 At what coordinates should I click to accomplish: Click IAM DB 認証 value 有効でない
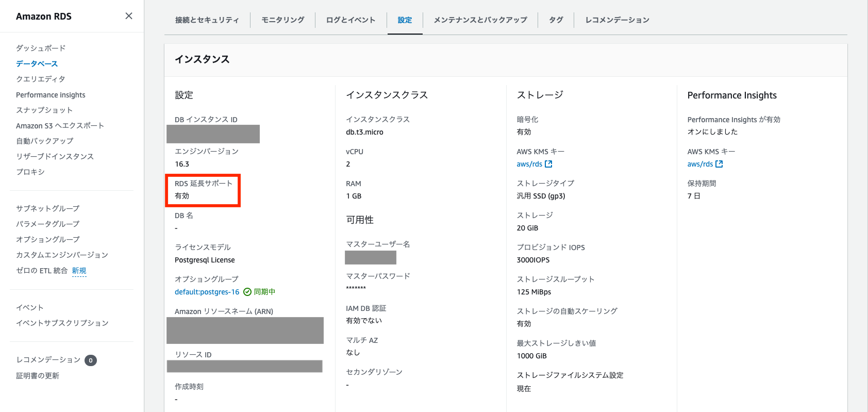click(364, 321)
